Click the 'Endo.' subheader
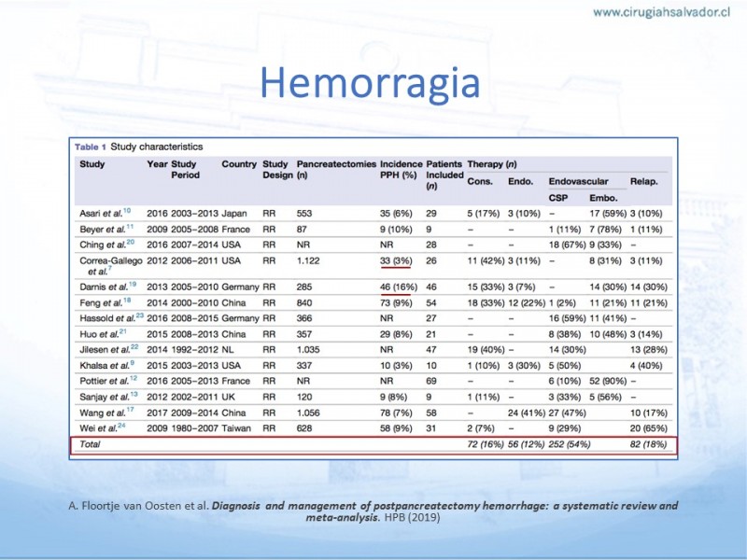 coord(521,181)
